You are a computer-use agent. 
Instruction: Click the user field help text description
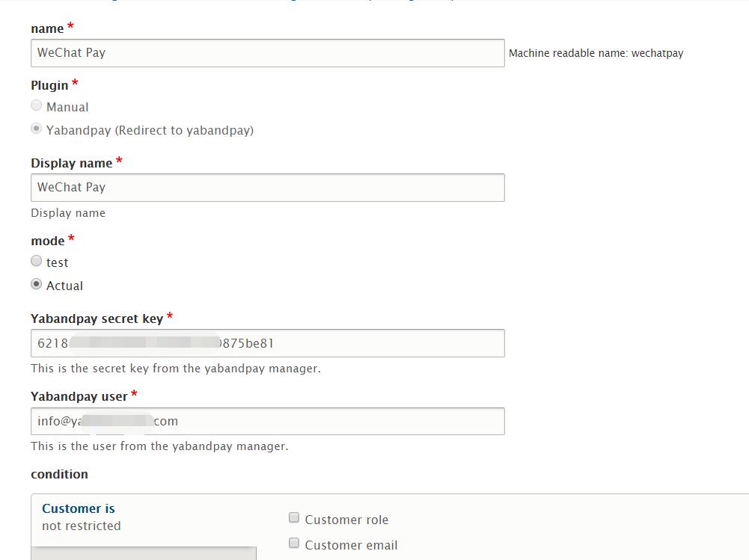[x=159, y=446]
